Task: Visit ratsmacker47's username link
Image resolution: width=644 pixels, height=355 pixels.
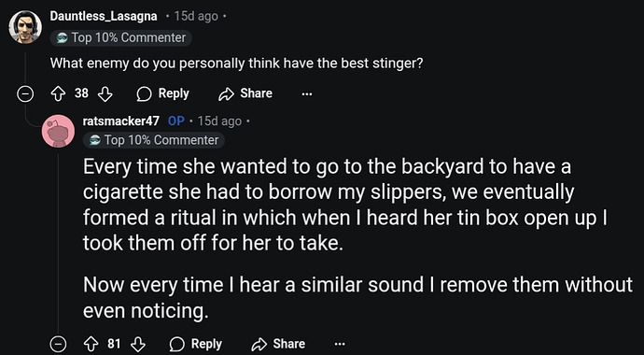Action: pos(121,121)
